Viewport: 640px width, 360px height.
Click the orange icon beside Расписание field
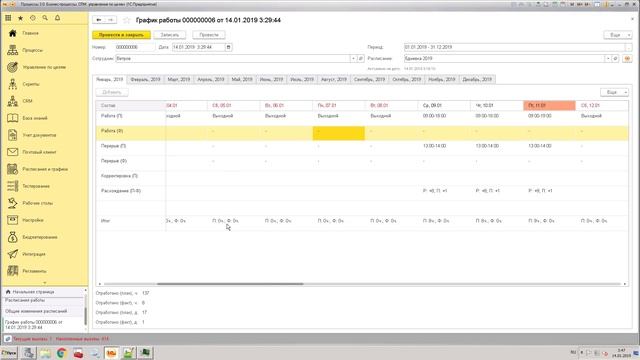(x=627, y=59)
